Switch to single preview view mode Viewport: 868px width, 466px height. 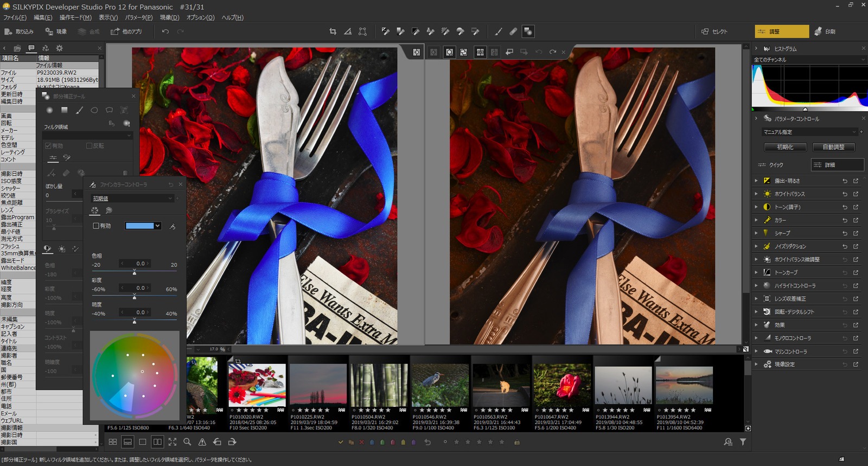(x=142, y=442)
